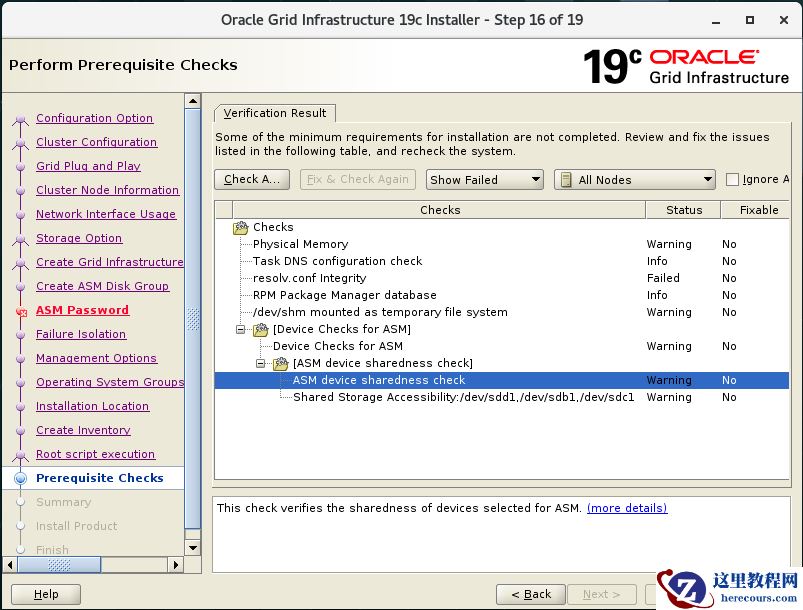This screenshot has width=803, height=610.
Task: Click the Prerequisite Checks current step marker
Action: (x=20, y=478)
